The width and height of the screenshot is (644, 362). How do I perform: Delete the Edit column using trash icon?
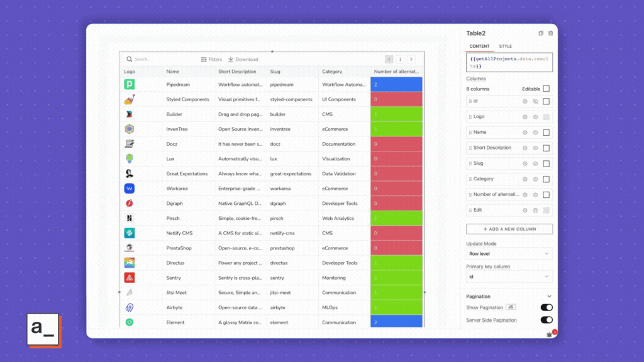tap(535, 211)
